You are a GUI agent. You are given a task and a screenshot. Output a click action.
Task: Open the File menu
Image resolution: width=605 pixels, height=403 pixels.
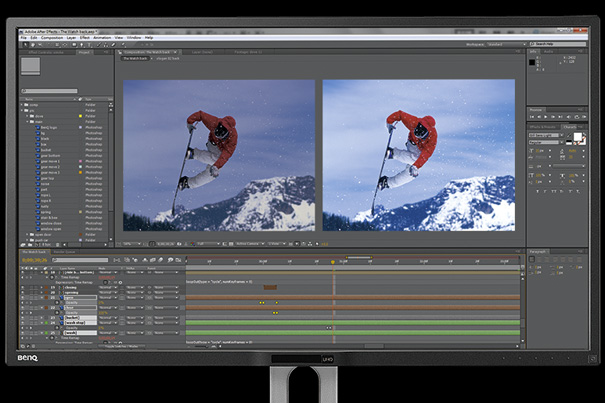[x=24, y=38]
